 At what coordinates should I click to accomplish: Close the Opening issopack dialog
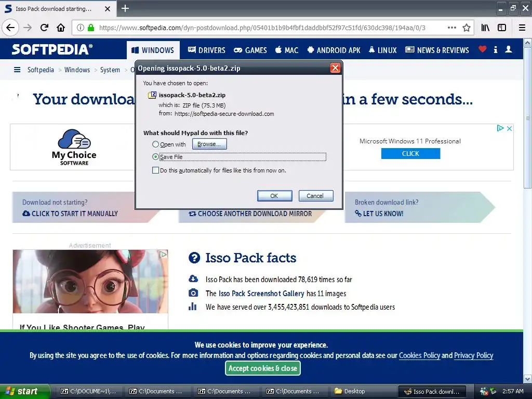tap(335, 68)
